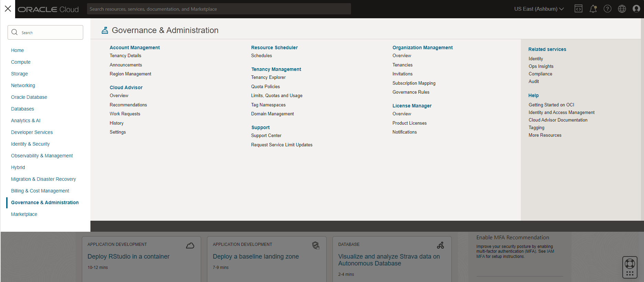Image resolution: width=644 pixels, height=282 pixels.
Task: Open Cloud Advisor Documentation help link
Action: (x=558, y=120)
